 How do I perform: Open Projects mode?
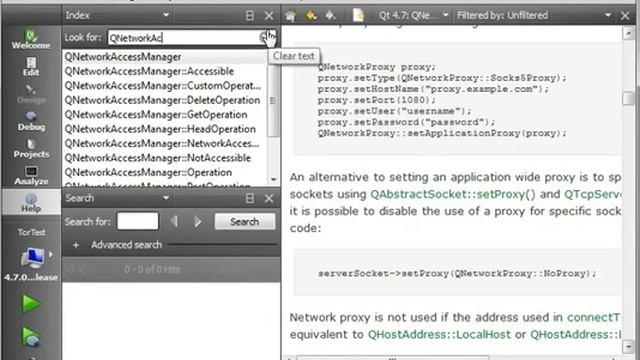point(31,149)
